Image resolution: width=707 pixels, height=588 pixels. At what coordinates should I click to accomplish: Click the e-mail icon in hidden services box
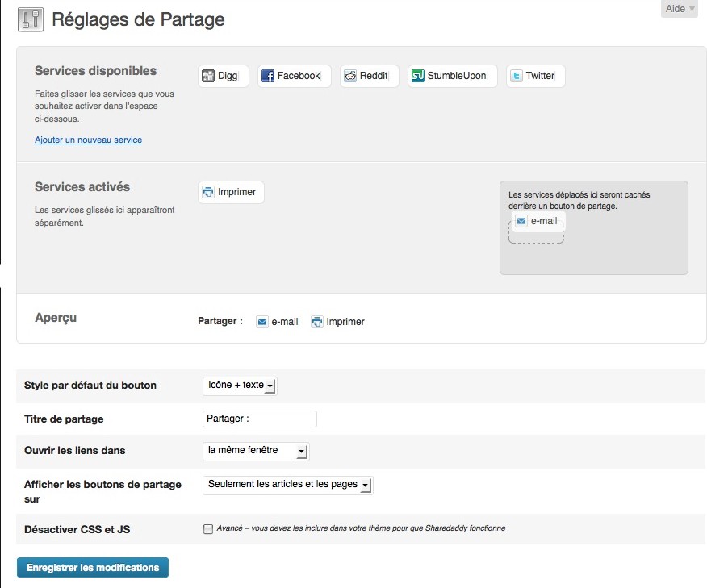(521, 221)
